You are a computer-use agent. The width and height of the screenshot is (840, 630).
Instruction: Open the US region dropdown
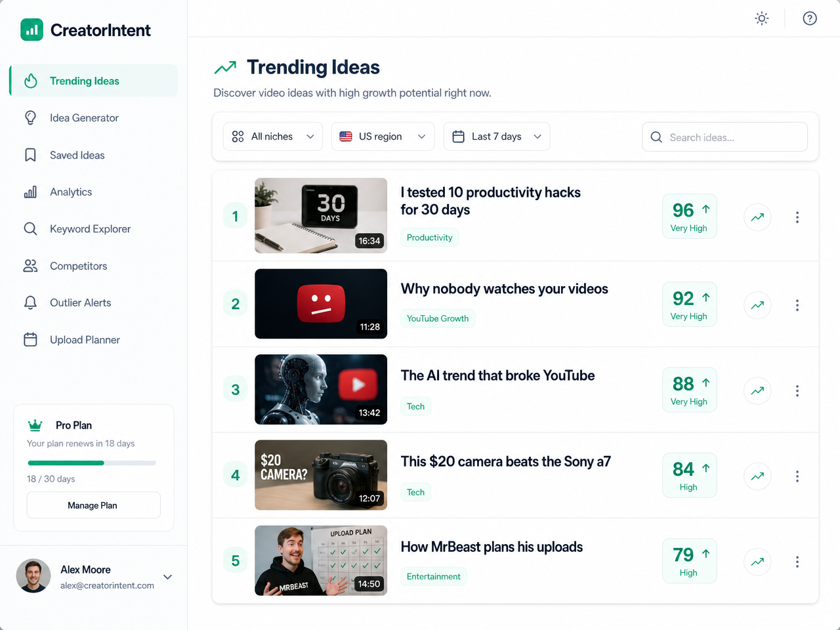(383, 136)
